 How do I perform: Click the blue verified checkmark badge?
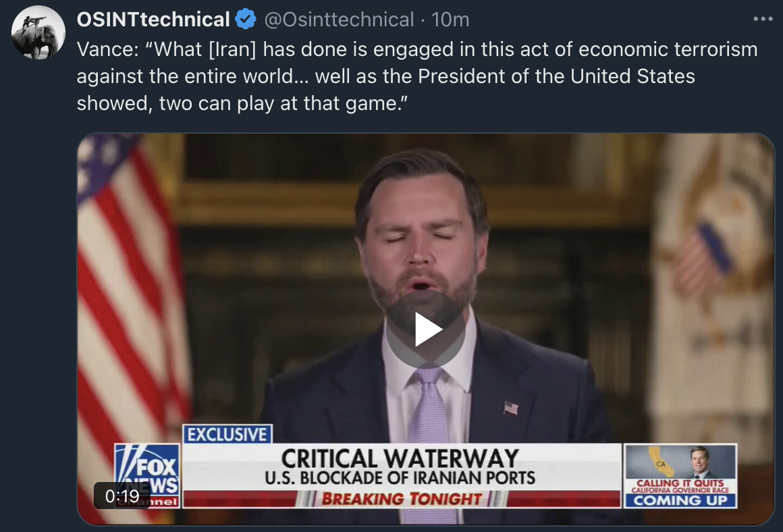tap(246, 20)
